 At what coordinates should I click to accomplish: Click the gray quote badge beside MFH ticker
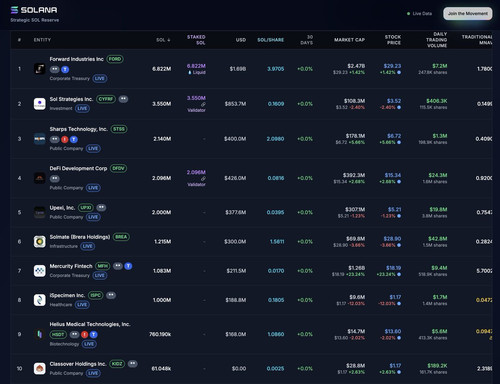118,266
